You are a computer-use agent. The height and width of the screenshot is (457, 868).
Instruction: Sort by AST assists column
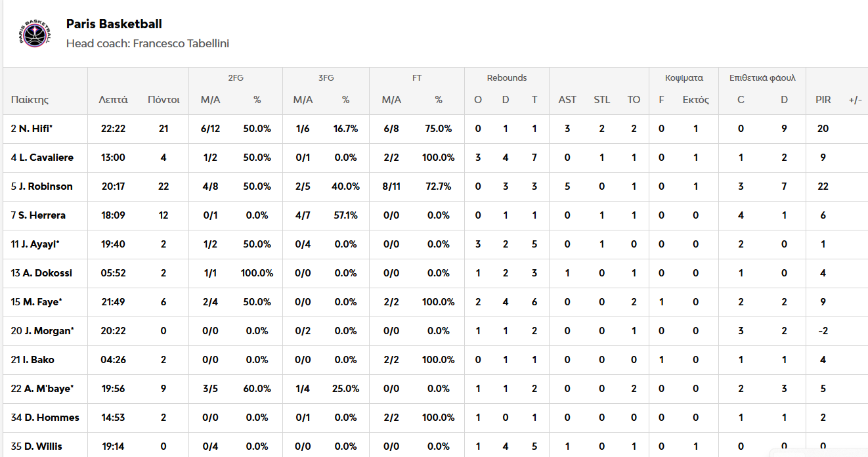[567, 100]
